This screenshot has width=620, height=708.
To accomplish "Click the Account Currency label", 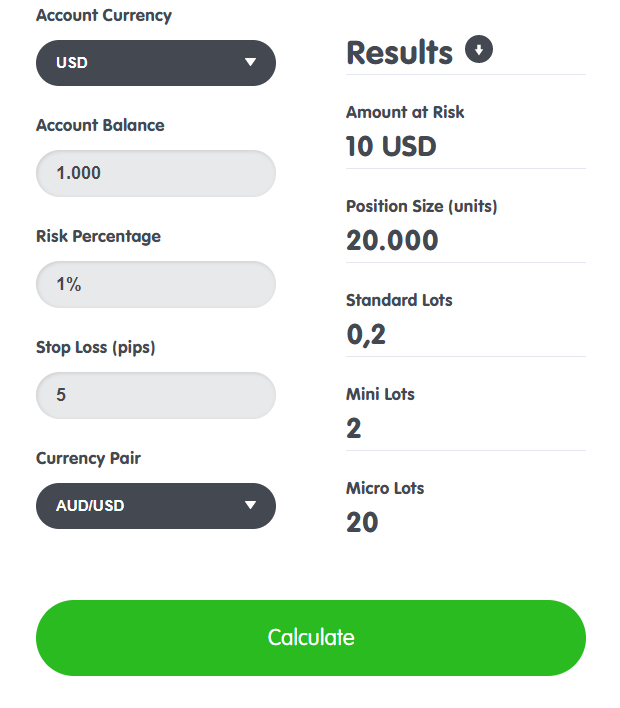I will pyautogui.click(x=104, y=15).
